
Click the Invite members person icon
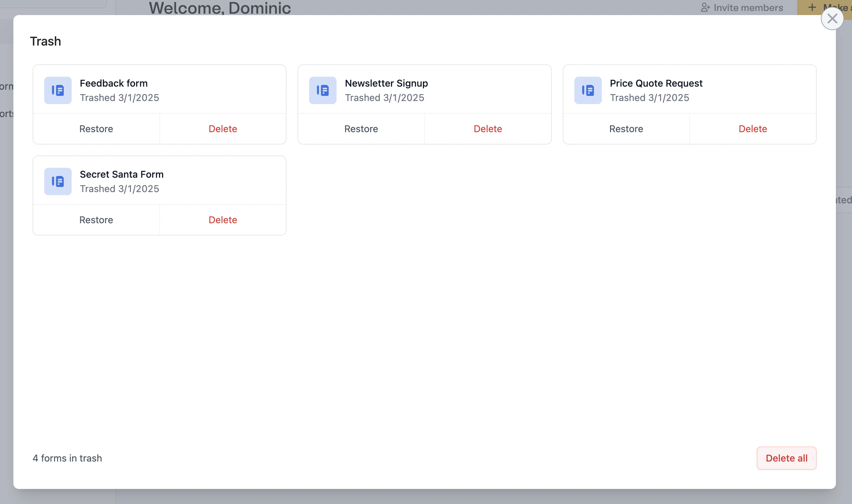(x=705, y=8)
